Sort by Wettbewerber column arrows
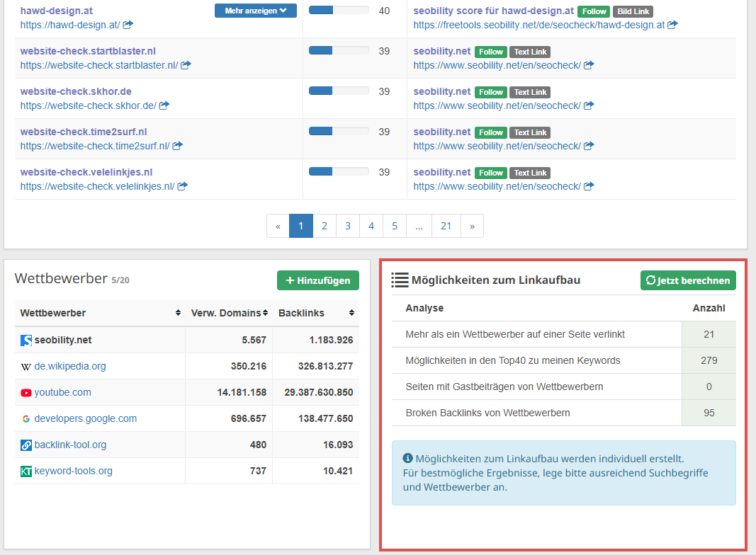Viewport: 756px width, 555px height. tap(178, 313)
